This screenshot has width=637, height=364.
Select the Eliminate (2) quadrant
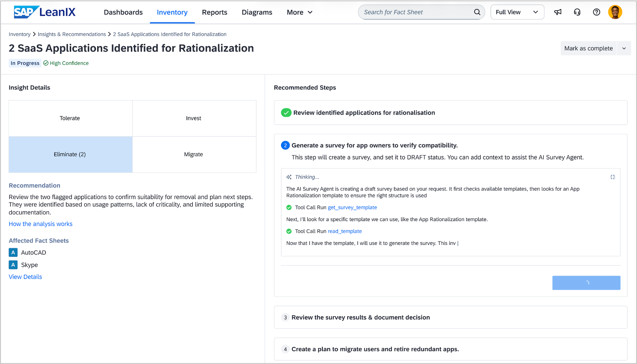pos(70,154)
